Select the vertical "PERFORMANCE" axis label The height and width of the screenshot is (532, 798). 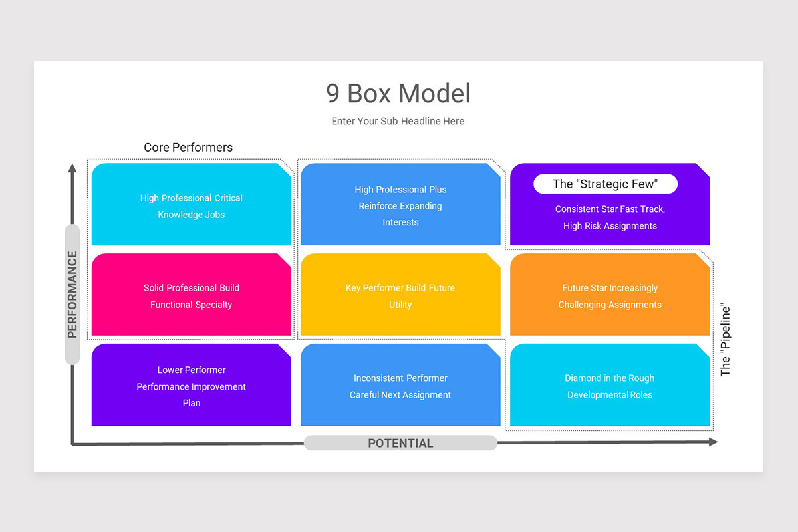pyautogui.click(x=72, y=294)
